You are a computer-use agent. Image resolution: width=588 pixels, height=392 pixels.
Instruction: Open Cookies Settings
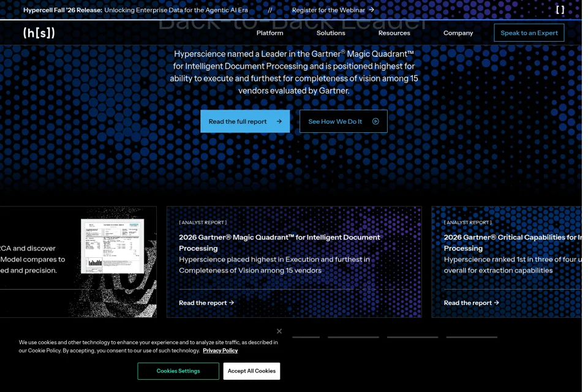click(x=178, y=371)
